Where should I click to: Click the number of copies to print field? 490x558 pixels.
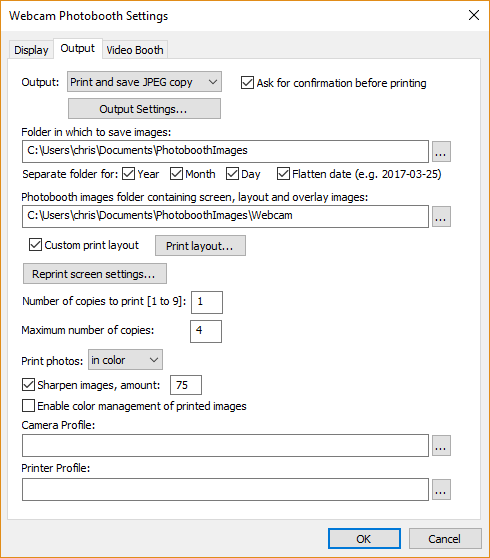click(x=207, y=302)
